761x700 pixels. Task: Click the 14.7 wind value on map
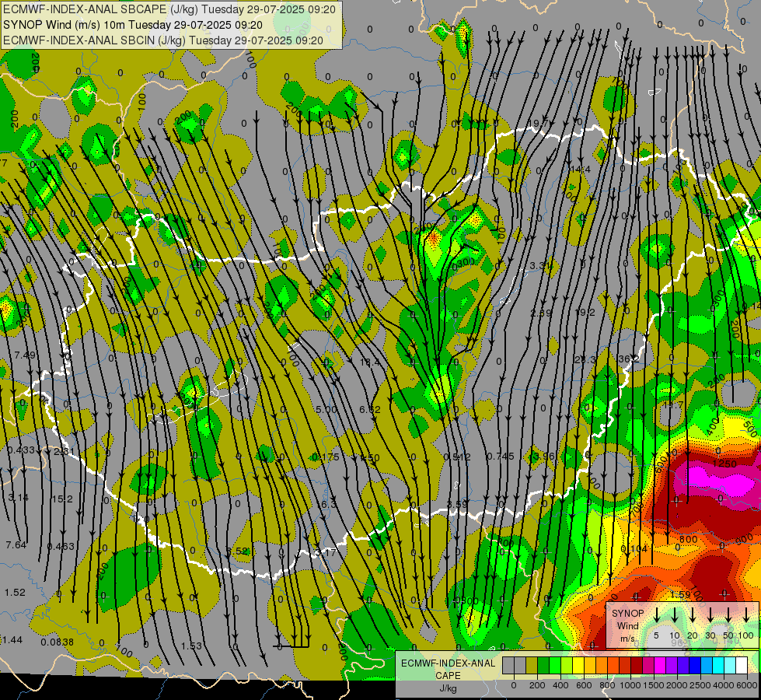click(x=673, y=404)
